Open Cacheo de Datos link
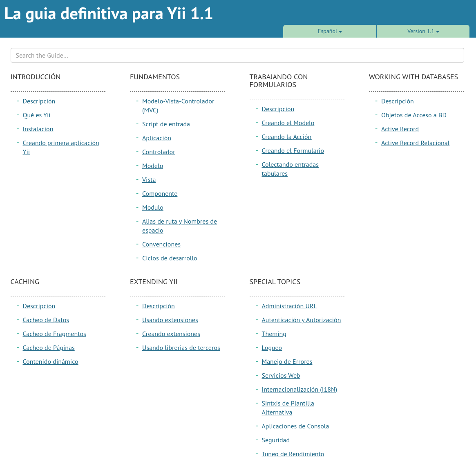The width and height of the screenshot is (476, 464). [46, 321]
